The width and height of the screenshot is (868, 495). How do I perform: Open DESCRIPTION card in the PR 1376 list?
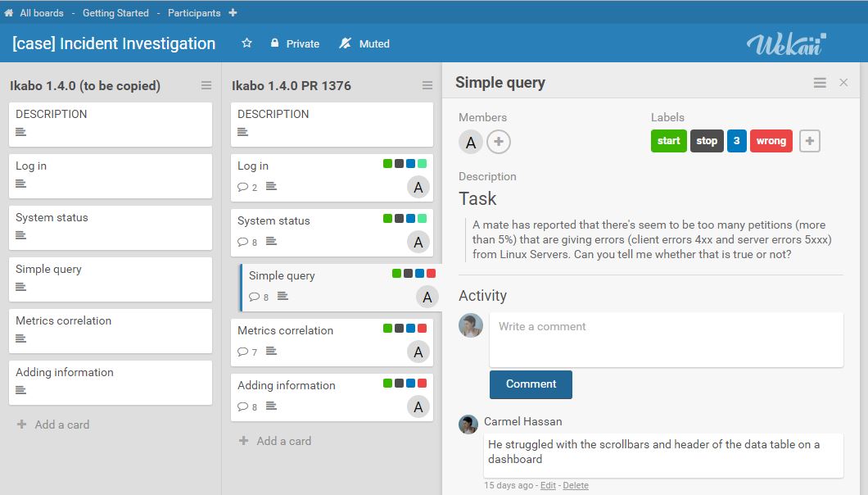click(332, 125)
